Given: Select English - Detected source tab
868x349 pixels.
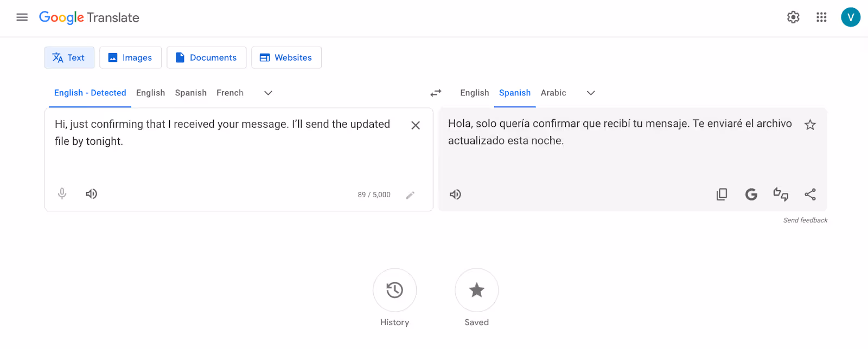Looking at the screenshot, I should 90,93.
